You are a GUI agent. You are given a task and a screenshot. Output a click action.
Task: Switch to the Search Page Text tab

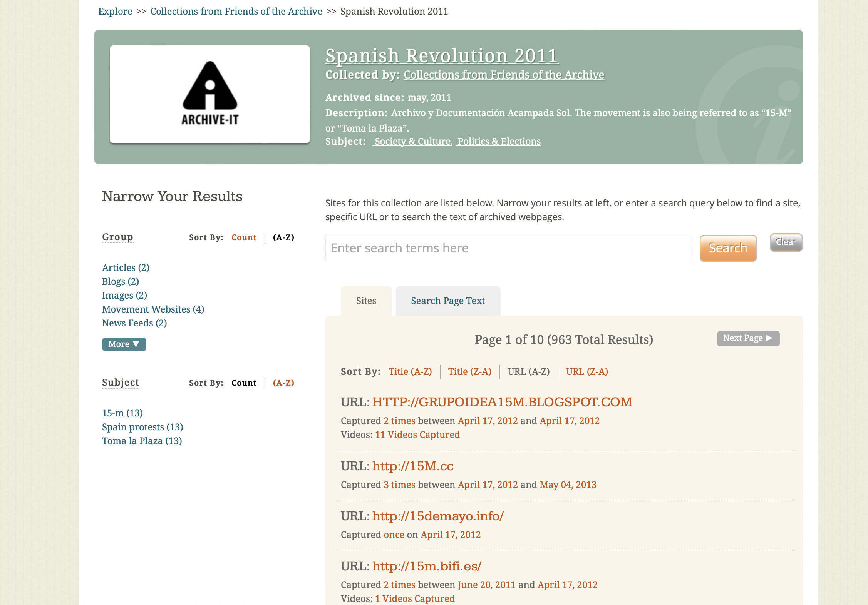click(x=448, y=301)
